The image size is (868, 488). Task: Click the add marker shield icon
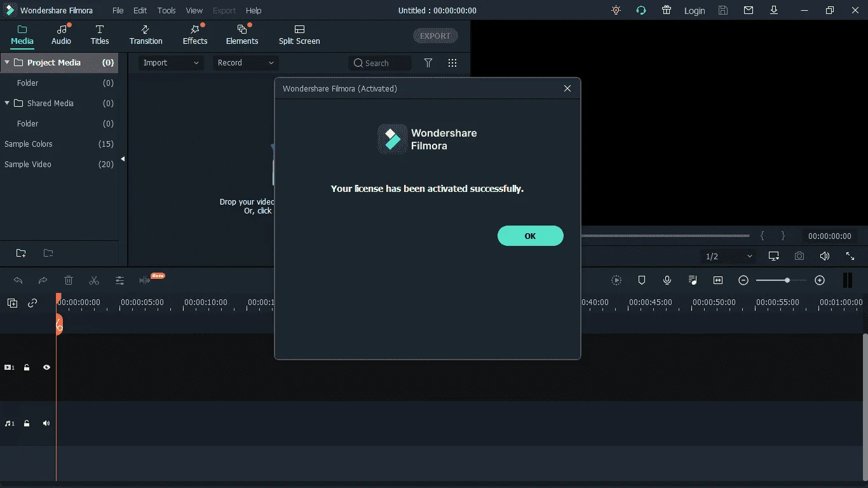coord(642,280)
